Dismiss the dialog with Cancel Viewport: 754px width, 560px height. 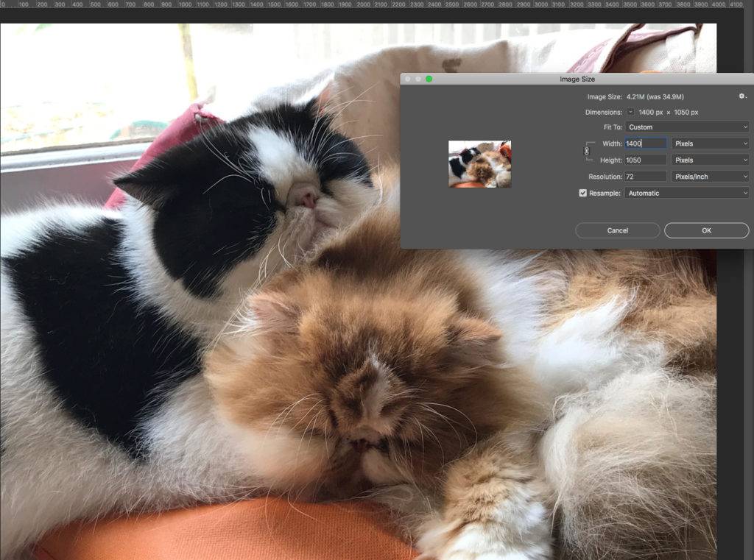[x=617, y=230]
